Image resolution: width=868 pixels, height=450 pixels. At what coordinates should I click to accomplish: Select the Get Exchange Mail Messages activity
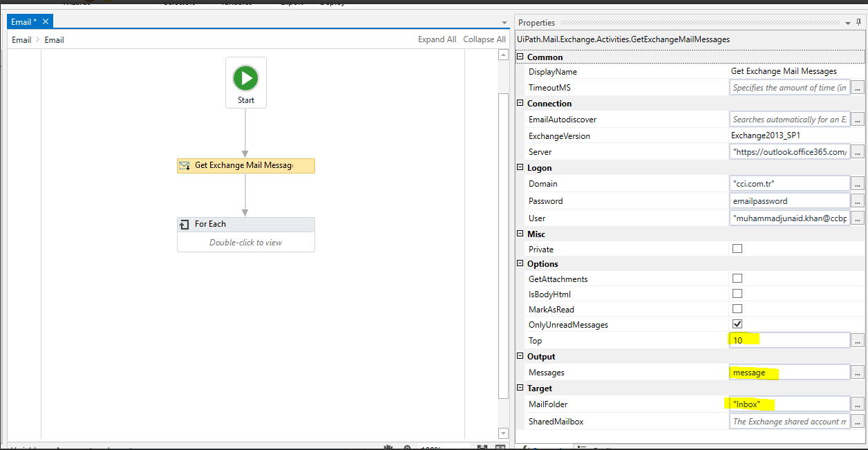tap(246, 166)
